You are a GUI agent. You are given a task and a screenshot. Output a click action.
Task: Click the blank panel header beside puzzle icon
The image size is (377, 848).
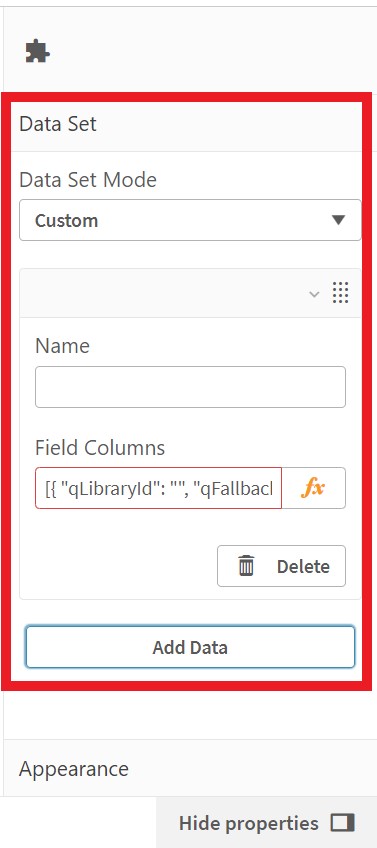(x=211, y=51)
